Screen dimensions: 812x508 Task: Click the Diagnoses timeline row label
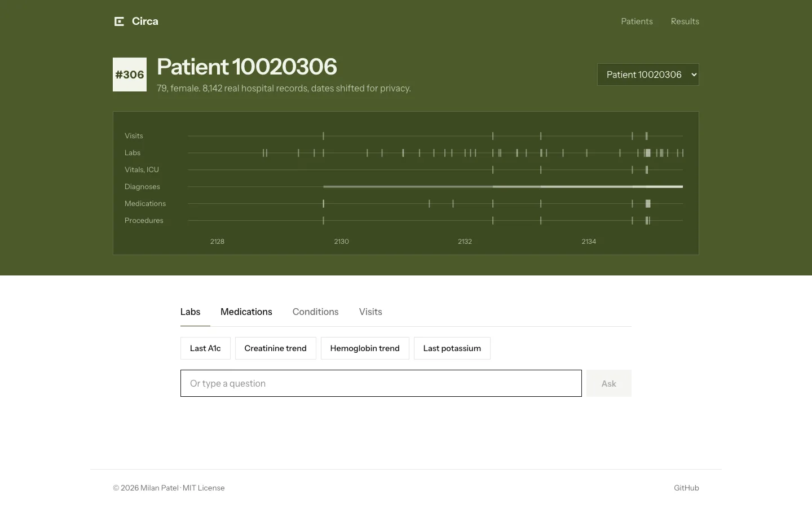click(x=142, y=186)
